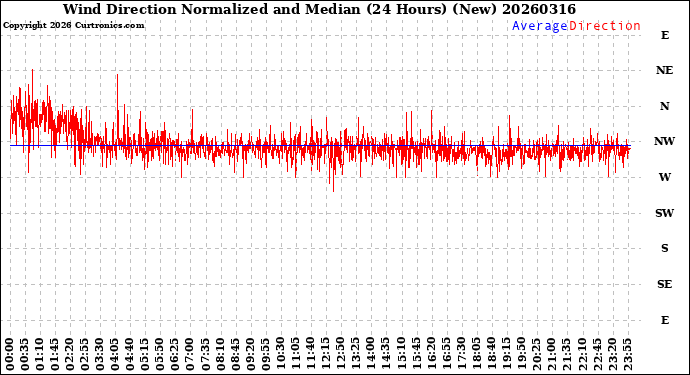Click the 21:00 time label
This screenshot has height=375, width=690.
pyautogui.click(x=552, y=354)
